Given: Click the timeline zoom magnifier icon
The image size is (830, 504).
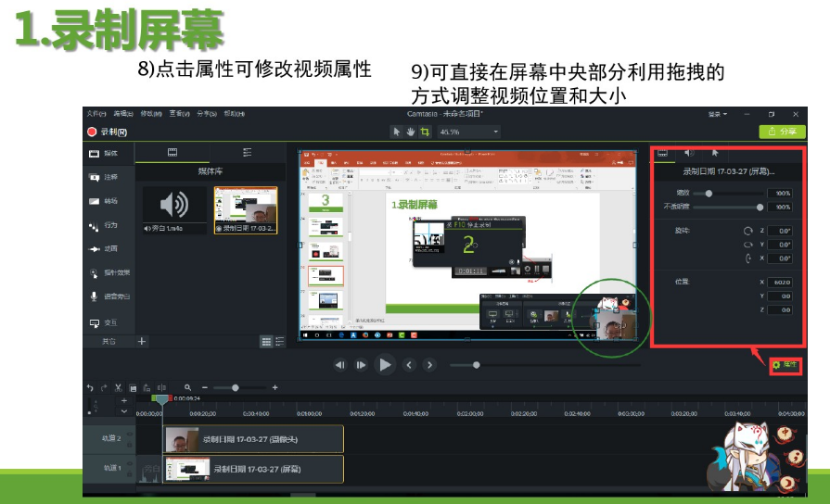Looking at the screenshot, I should coord(187,387).
